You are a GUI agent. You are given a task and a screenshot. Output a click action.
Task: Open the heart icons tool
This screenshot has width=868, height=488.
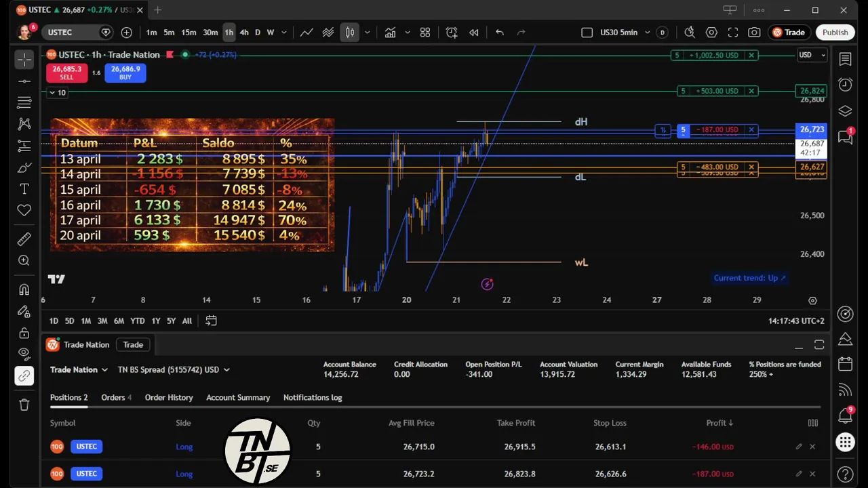point(24,210)
